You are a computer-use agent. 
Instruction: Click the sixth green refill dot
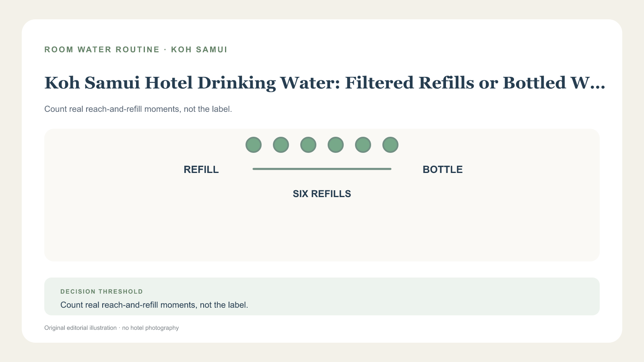click(390, 145)
